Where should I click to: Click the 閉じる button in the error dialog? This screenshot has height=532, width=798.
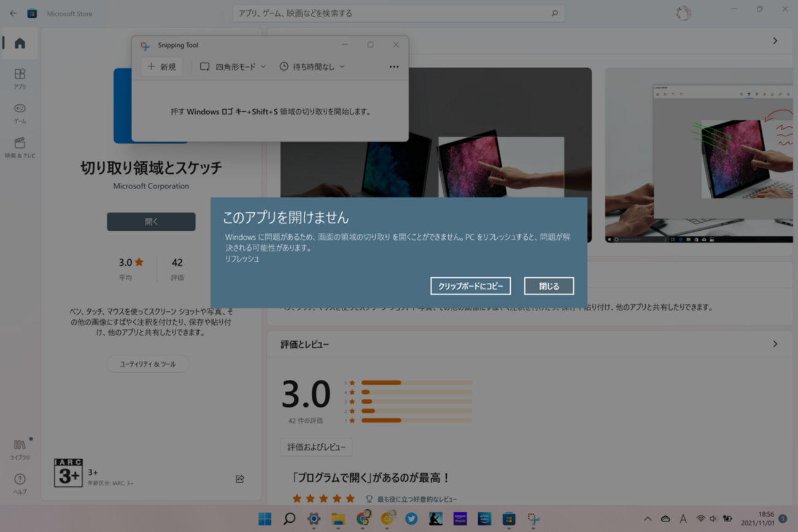(549, 286)
